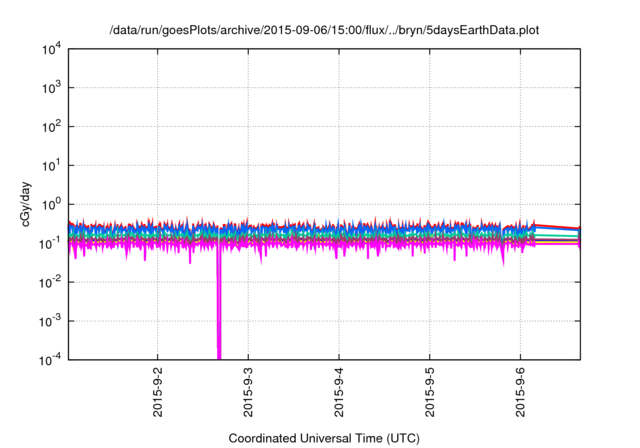Click the 10^-3 y-axis tick label
640x448 pixels.
(x=50, y=321)
